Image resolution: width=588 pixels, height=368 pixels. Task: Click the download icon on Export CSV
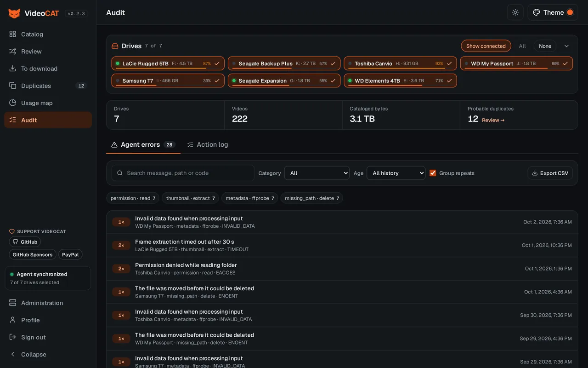[535, 173]
